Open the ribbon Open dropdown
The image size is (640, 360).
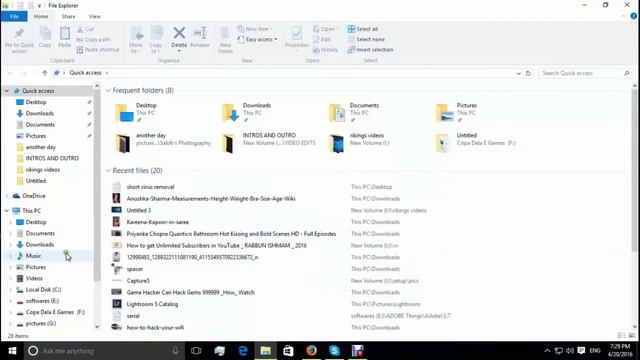pyautogui.click(x=326, y=29)
